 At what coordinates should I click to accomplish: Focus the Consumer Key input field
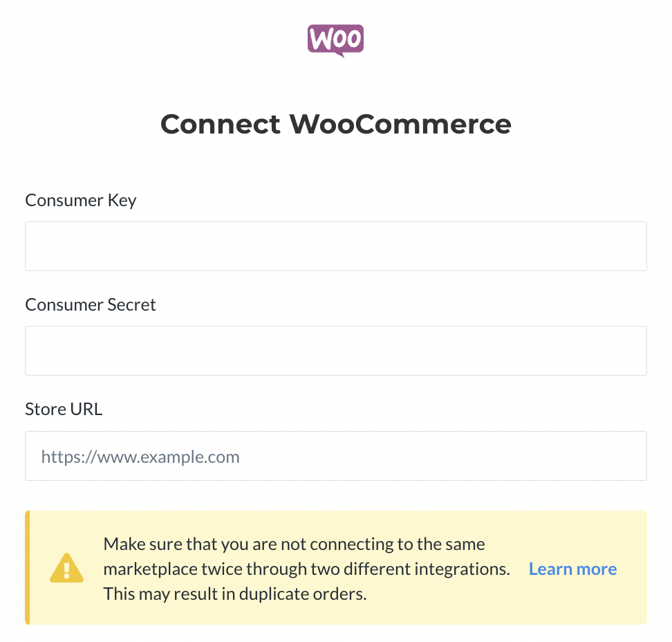335,246
